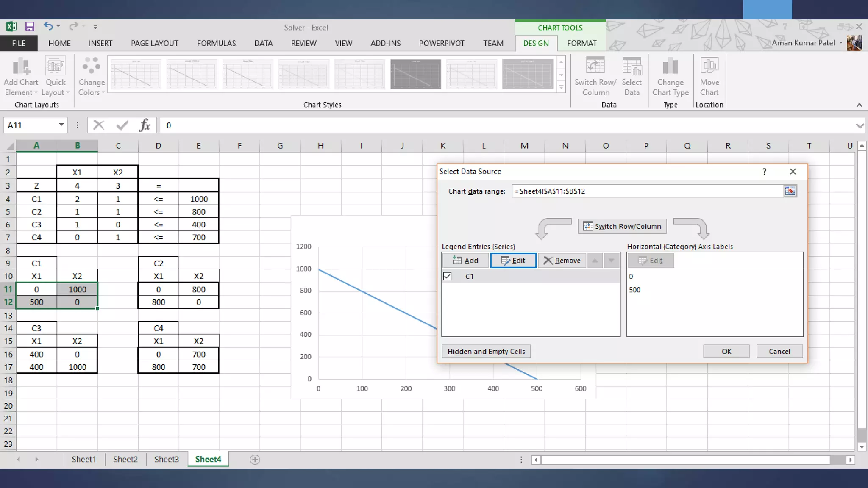
Task: Click the Save icon in quick access toolbar
Action: point(29,27)
